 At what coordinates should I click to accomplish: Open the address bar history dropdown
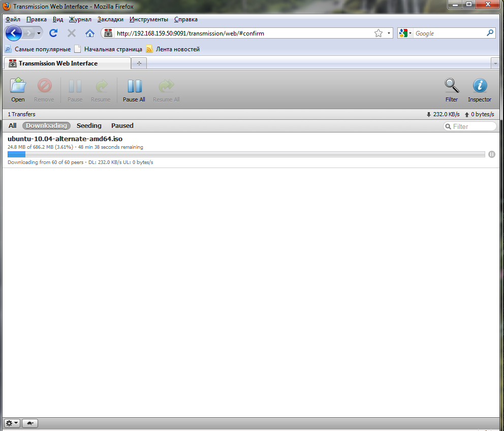(389, 33)
